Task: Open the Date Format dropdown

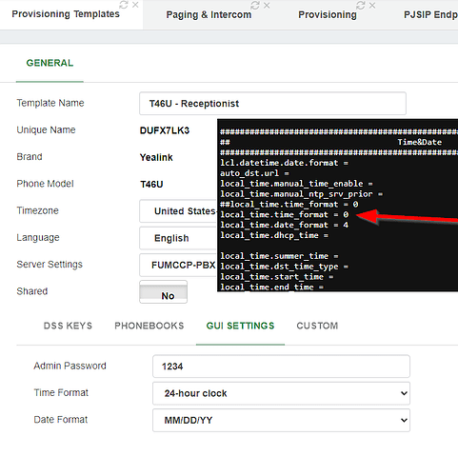Action: 281,421
